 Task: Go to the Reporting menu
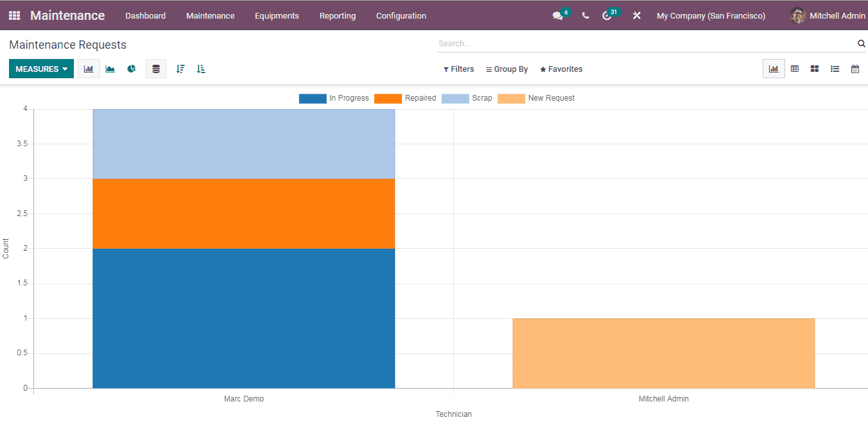pyautogui.click(x=337, y=15)
